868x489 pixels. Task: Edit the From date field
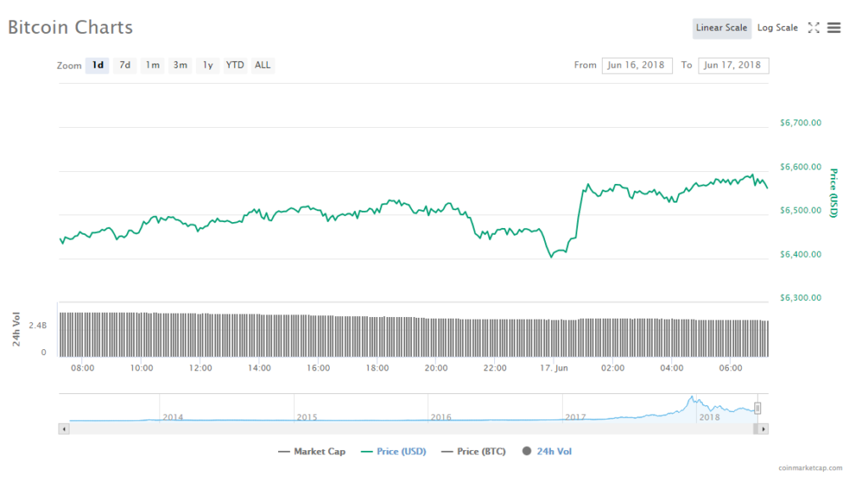[x=637, y=65]
